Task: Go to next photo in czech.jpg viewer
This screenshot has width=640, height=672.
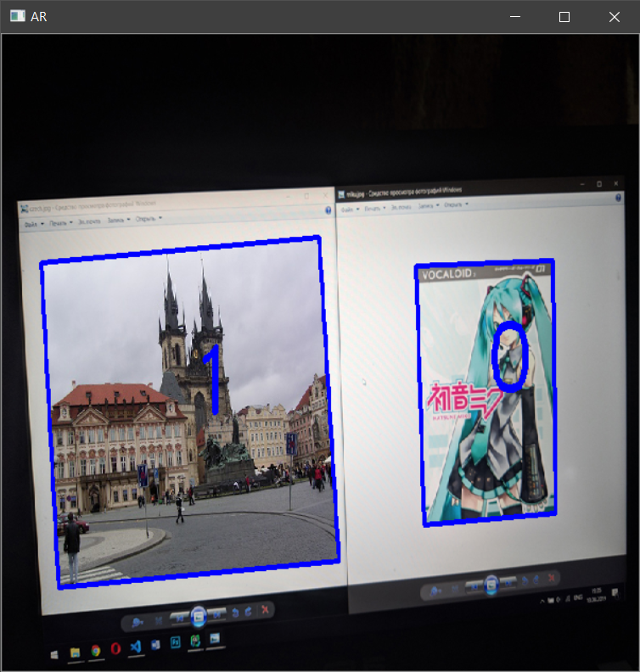Action: (x=217, y=614)
